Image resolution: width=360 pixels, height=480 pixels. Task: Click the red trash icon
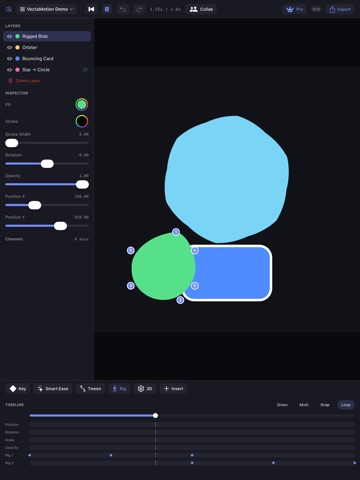pyautogui.click(x=10, y=81)
